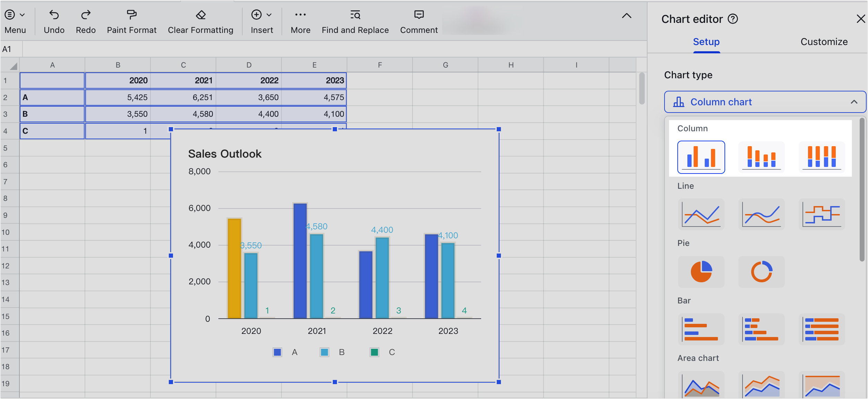
Task: Choose the doughnut chart type
Action: tap(761, 272)
